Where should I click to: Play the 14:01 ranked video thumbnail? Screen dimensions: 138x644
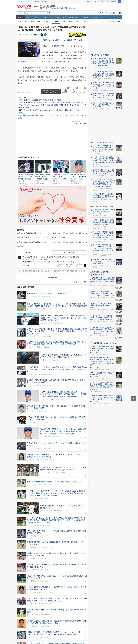pos(119,262)
